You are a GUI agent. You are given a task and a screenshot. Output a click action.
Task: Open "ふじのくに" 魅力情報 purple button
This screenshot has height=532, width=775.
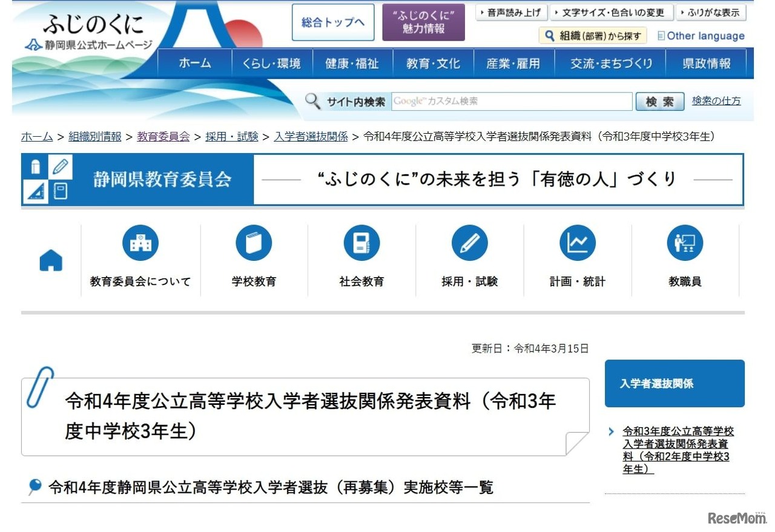click(423, 22)
